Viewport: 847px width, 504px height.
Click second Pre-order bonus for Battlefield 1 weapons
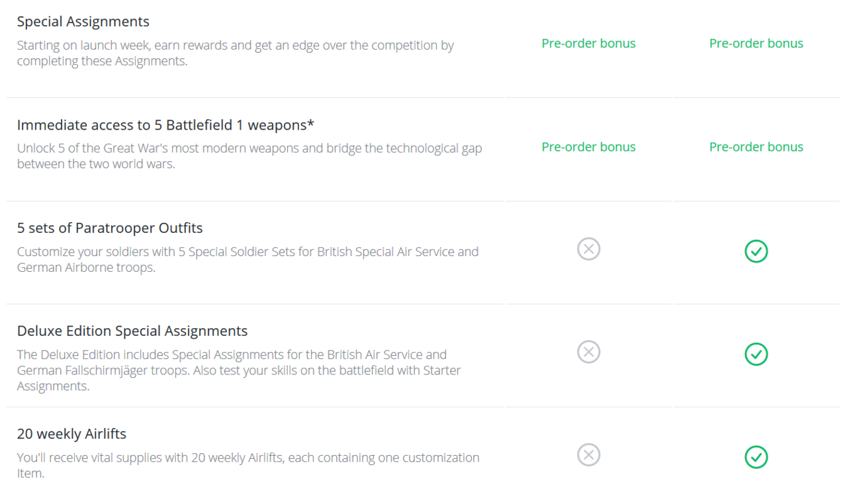(756, 147)
